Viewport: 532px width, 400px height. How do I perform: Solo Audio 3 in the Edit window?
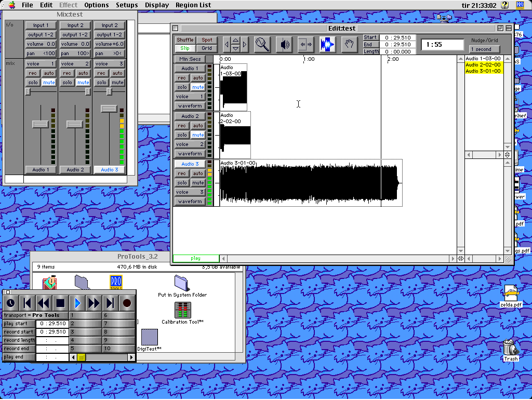pos(182,183)
